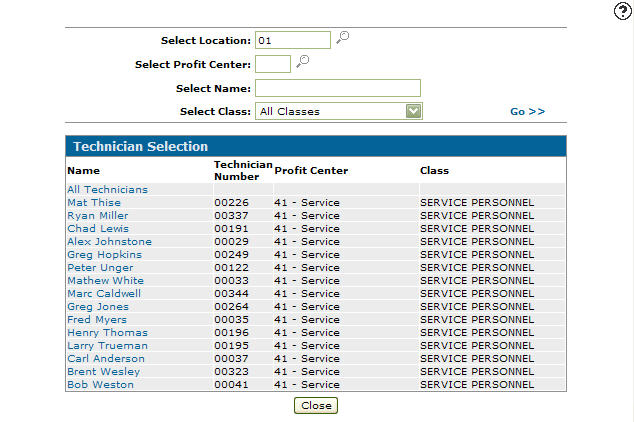Open the help question mark icon

pos(622,11)
